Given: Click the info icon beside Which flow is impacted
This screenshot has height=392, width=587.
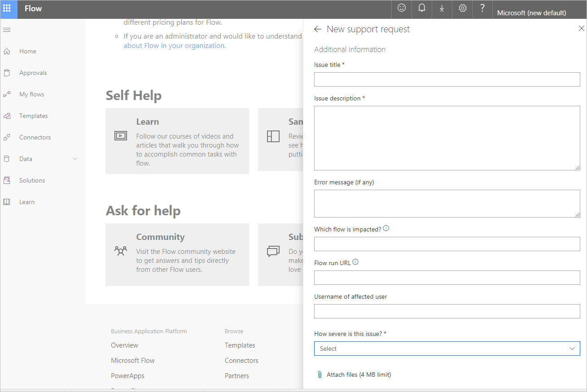Looking at the screenshot, I should click(386, 228).
